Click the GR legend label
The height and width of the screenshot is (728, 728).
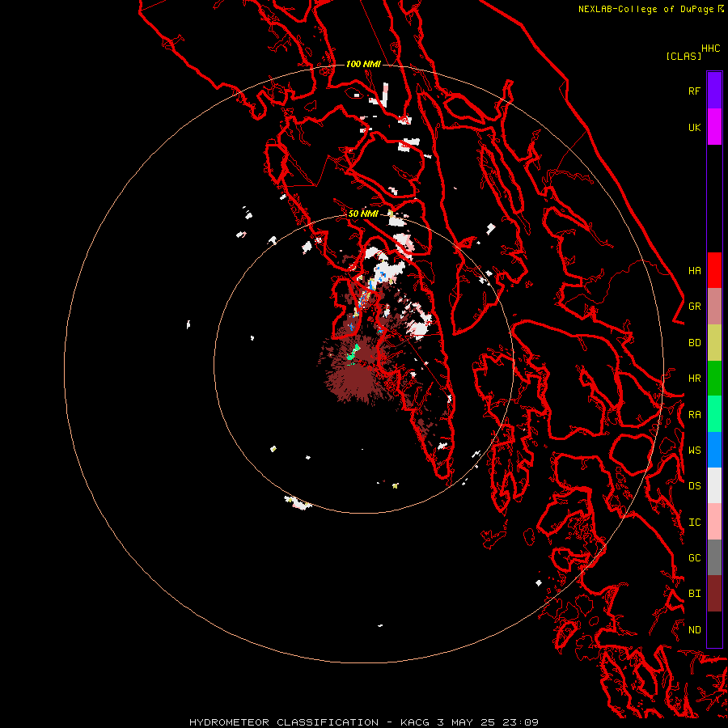point(694,307)
